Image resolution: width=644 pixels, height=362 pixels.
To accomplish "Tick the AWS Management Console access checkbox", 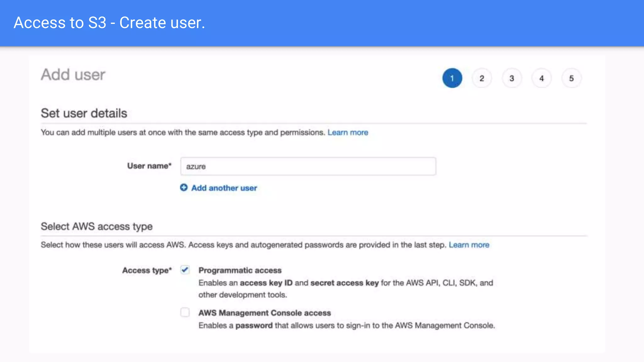I will click(185, 312).
